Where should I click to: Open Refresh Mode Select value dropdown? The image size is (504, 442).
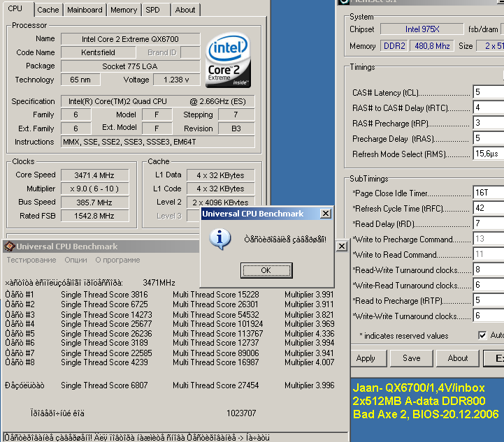pos(489,154)
